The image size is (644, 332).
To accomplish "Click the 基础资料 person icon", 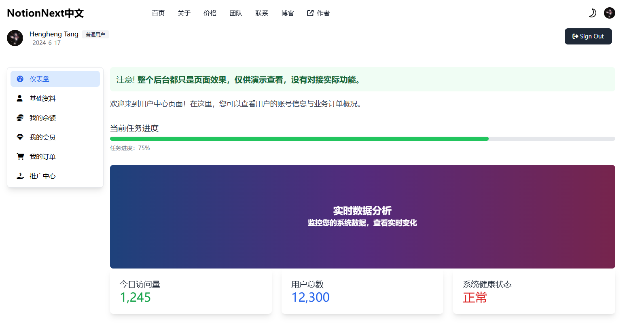I will 19,98.
